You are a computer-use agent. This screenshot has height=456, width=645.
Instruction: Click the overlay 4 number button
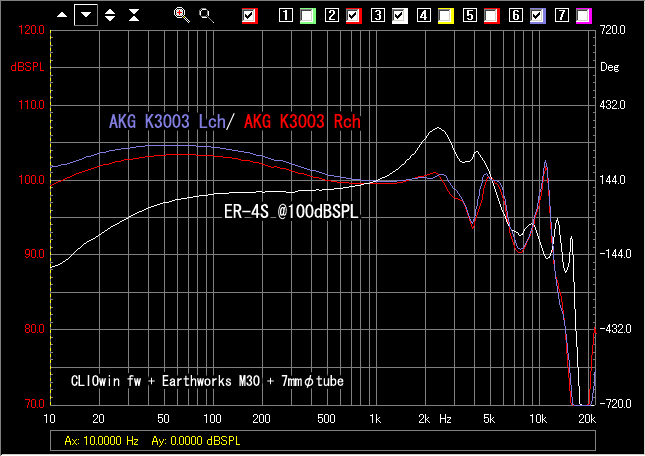[x=424, y=15]
